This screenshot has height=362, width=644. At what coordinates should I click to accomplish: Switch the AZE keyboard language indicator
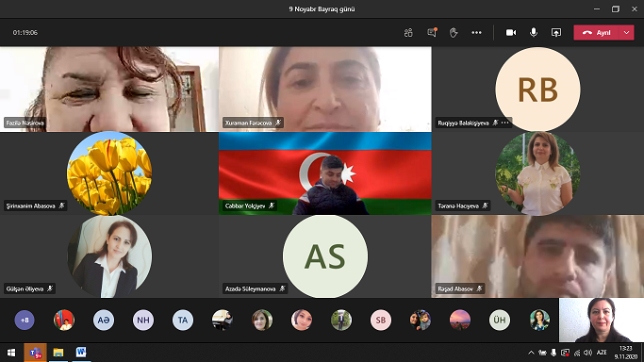point(602,353)
